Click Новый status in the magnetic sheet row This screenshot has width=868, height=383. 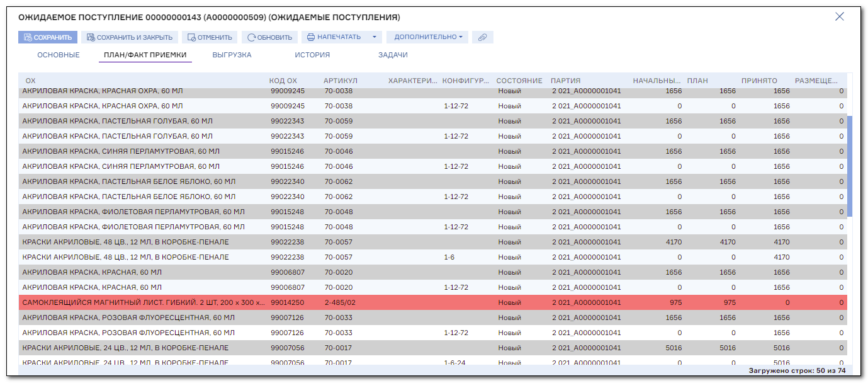tap(510, 302)
